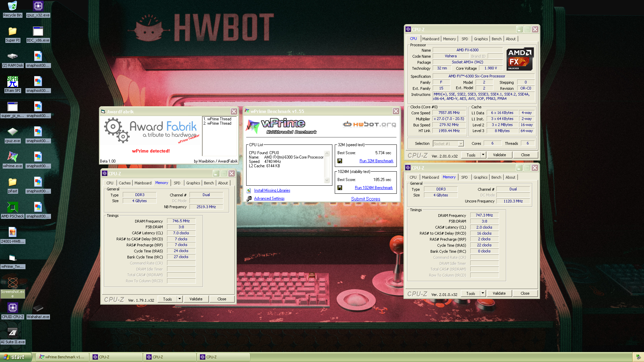Click the 1024M score save floppy icon

tap(340, 188)
